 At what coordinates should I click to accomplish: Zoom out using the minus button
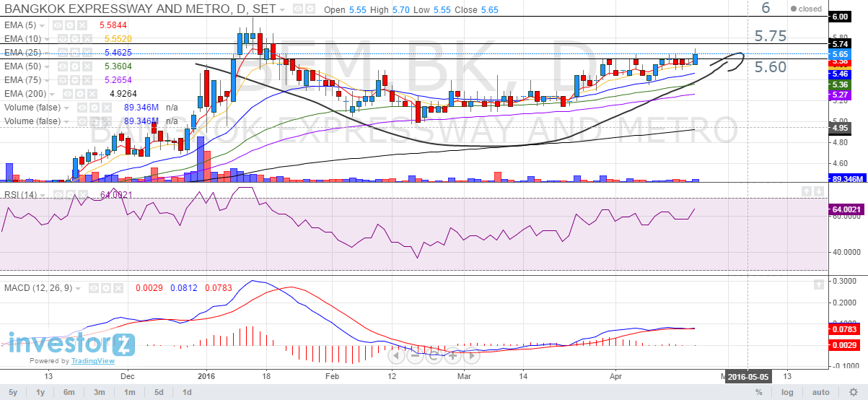(x=415, y=355)
